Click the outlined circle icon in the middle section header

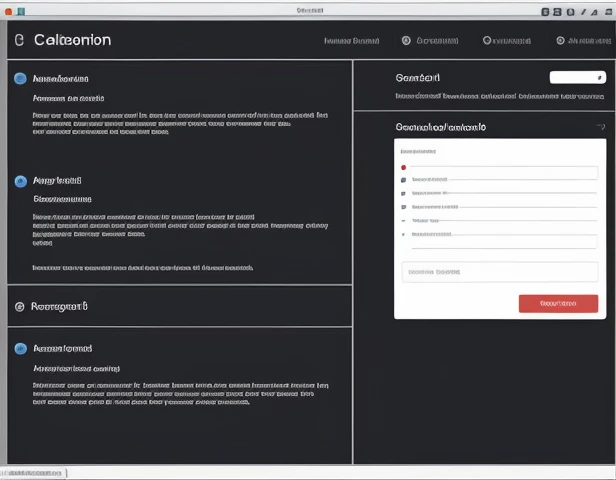(18, 306)
